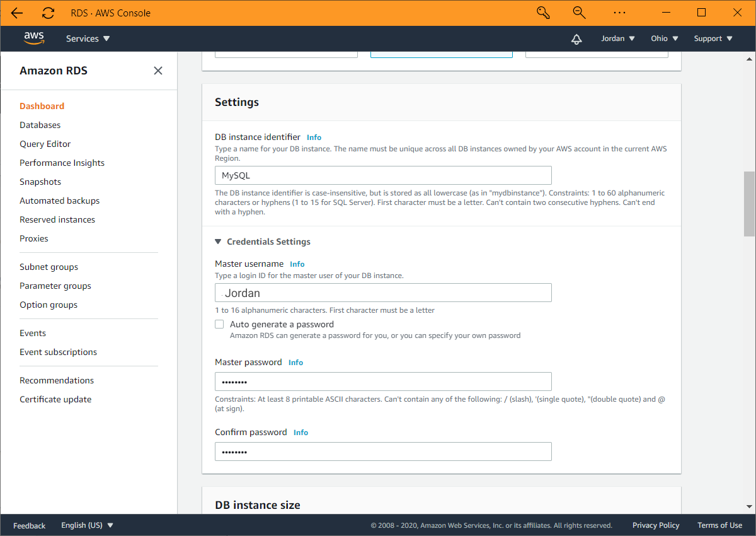Image resolution: width=756 pixels, height=536 pixels.
Task: Open Snapshots in the sidebar
Action: pyautogui.click(x=40, y=182)
